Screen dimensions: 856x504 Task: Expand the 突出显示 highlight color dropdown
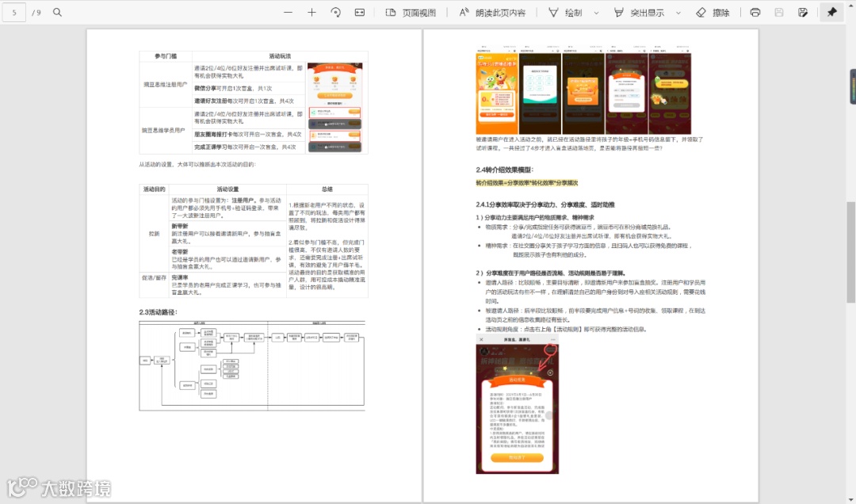click(x=678, y=13)
